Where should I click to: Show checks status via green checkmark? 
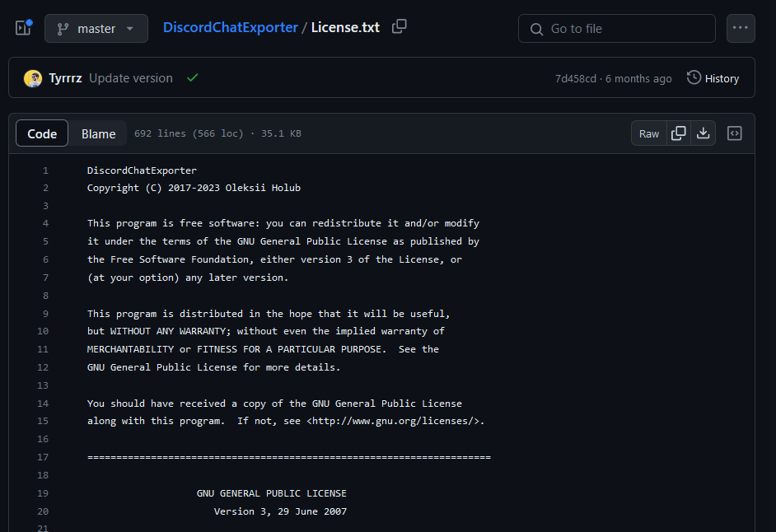pyautogui.click(x=193, y=77)
